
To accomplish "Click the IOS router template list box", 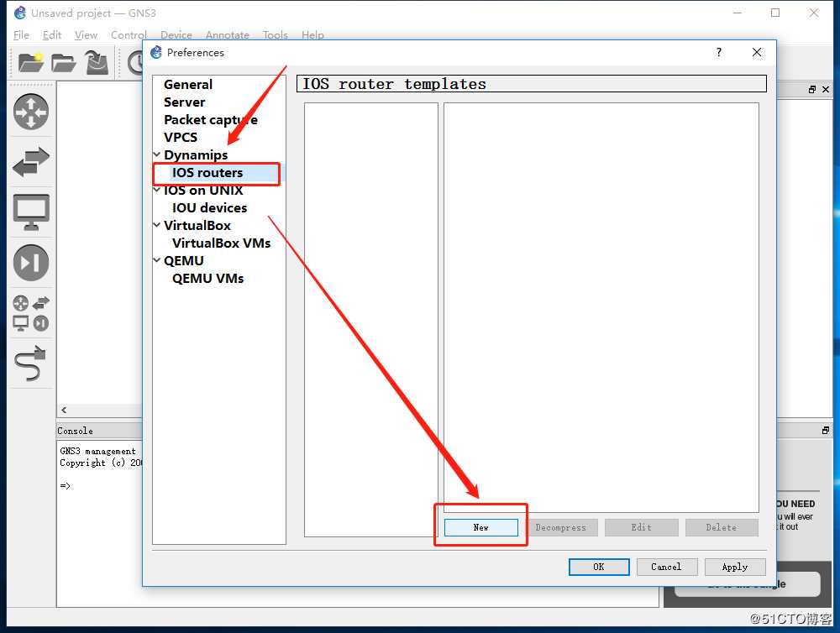I will 370,320.
